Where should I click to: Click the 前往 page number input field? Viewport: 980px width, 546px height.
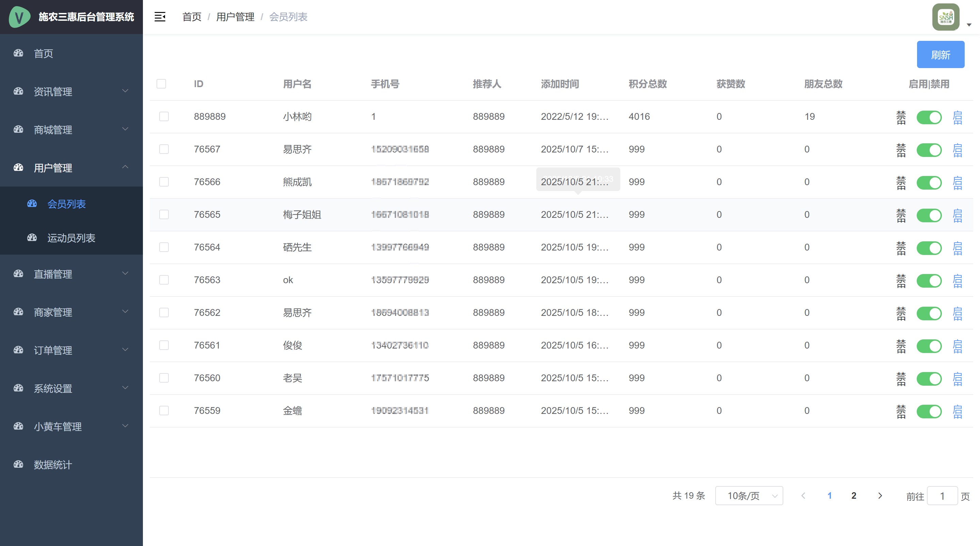942,496
